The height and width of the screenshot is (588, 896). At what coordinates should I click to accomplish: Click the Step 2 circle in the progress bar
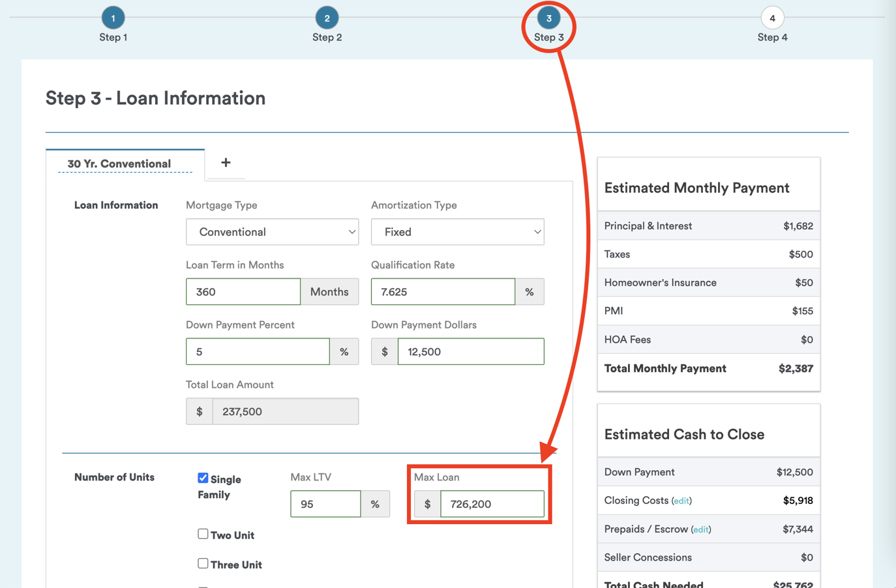[327, 18]
